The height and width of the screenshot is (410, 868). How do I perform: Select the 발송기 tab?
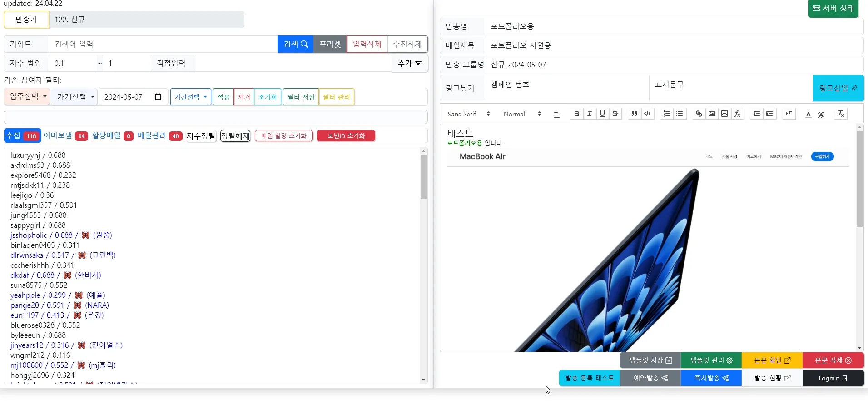(x=26, y=20)
